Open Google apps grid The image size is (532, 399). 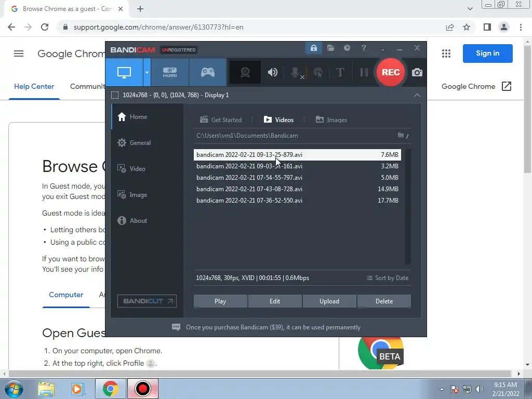coord(446,54)
